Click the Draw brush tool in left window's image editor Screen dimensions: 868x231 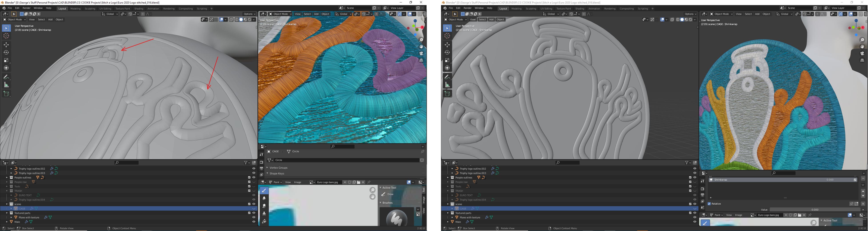[264, 191]
